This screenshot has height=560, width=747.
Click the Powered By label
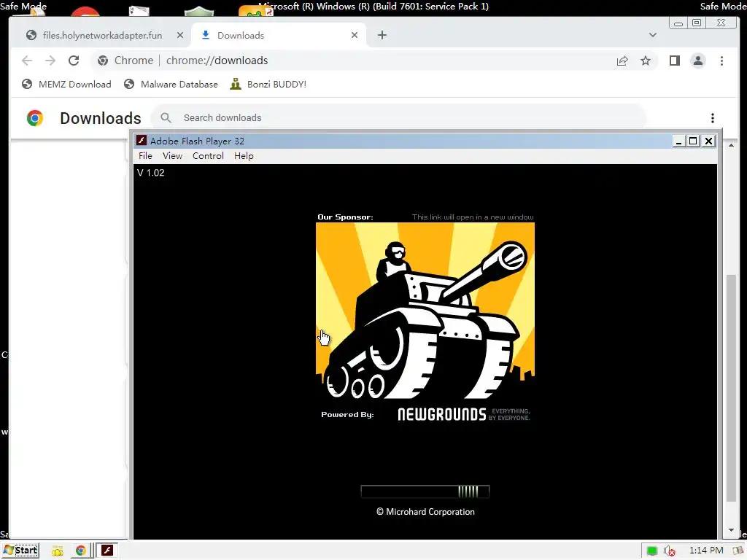point(347,414)
